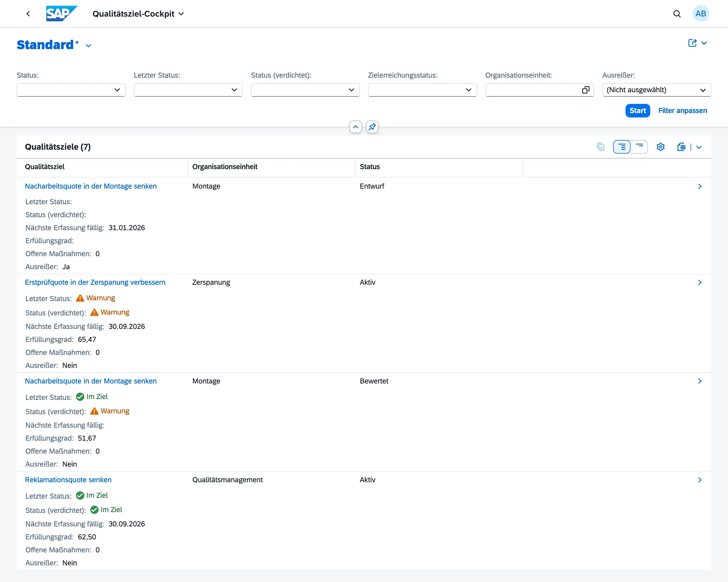Click Status (verdichtet) warning icon in Bewertet row
The image size is (728, 582).
click(x=95, y=411)
